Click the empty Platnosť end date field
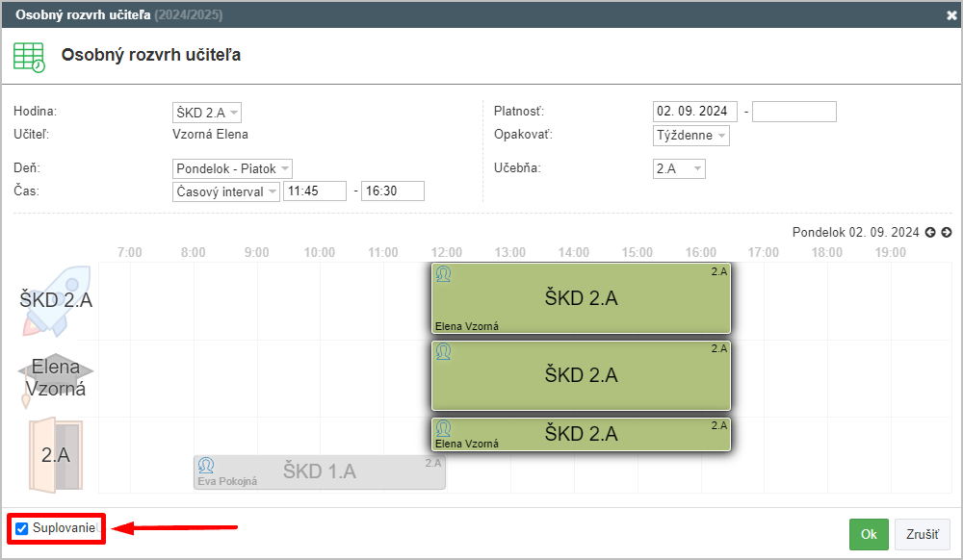 [x=794, y=112]
